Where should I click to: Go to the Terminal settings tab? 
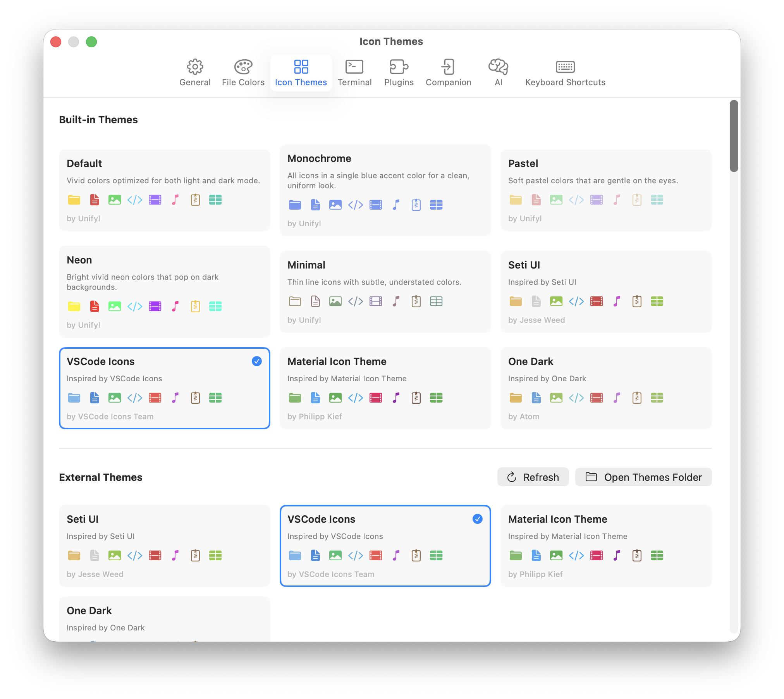point(354,73)
